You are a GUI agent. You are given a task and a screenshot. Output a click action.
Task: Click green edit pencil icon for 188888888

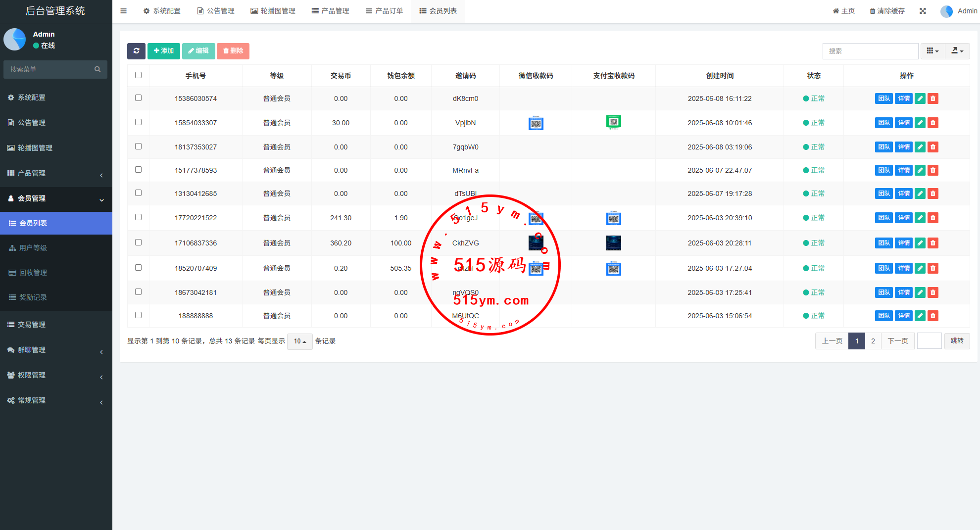point(920,316)
